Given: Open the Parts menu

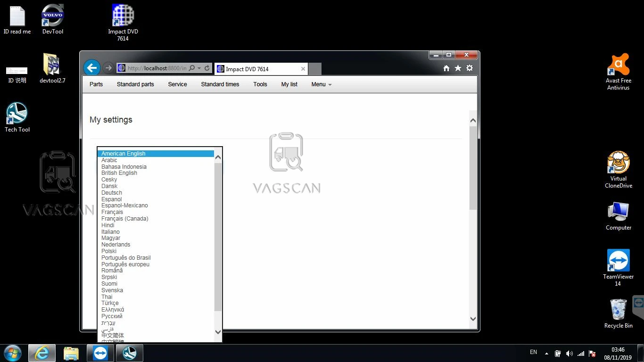Looking at the screenshot, I should pos(96,84).
